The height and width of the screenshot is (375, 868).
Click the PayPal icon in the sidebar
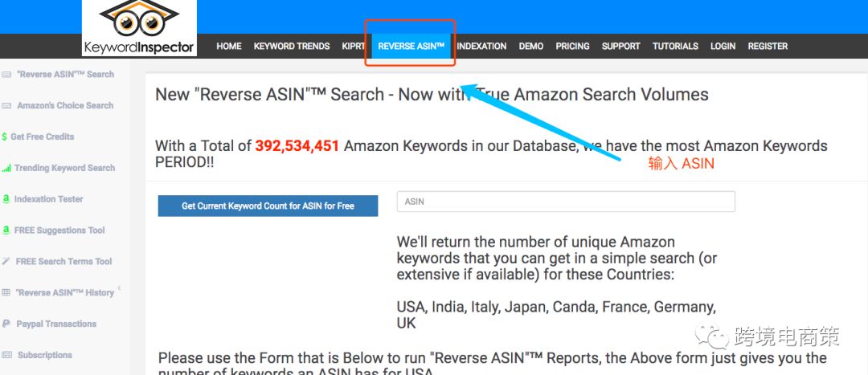point(6,324)
